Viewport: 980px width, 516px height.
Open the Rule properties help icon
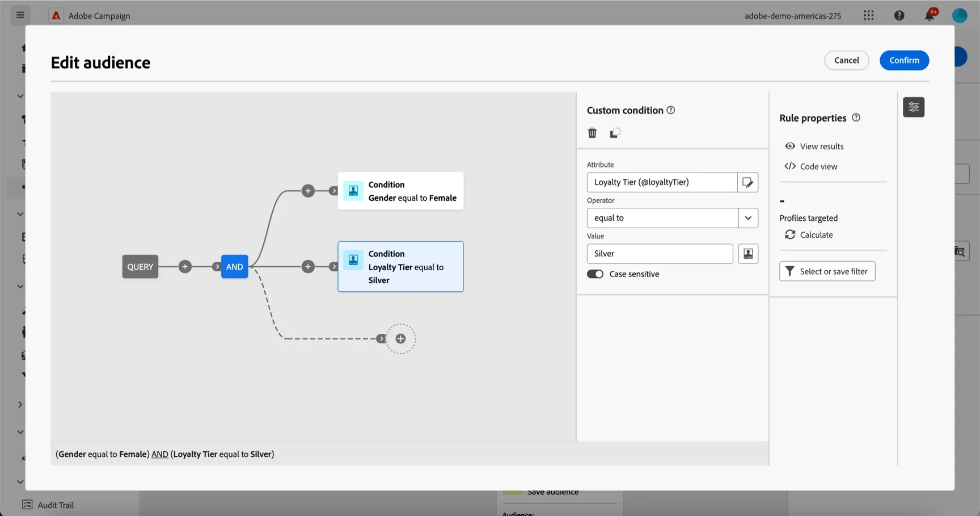[856, 118]
